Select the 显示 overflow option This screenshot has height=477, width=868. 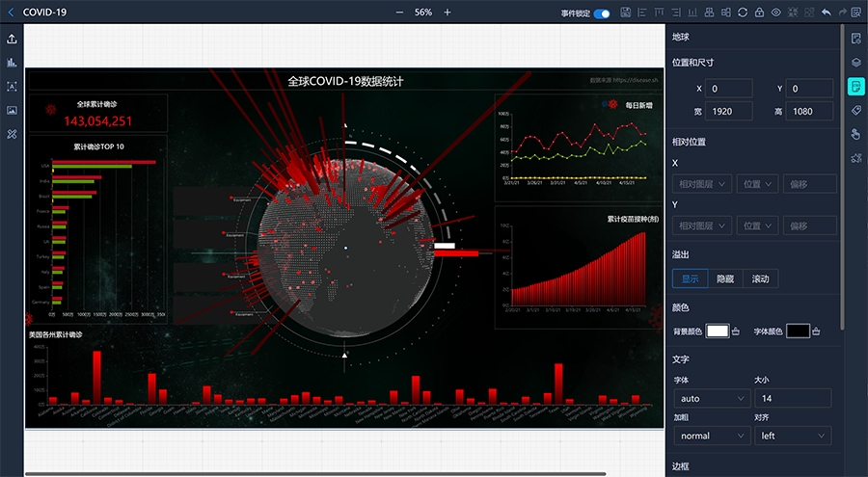[690, 278]
